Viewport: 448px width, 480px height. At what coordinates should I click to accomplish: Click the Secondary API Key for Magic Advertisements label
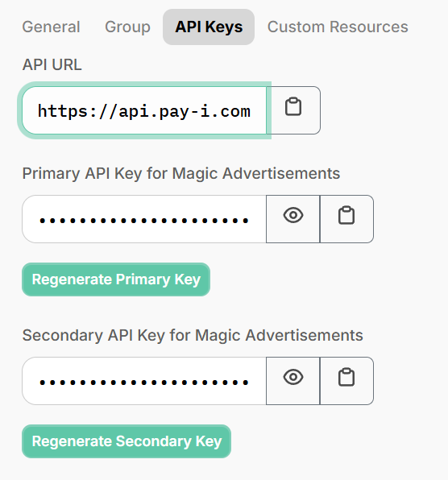click(193, 335)
